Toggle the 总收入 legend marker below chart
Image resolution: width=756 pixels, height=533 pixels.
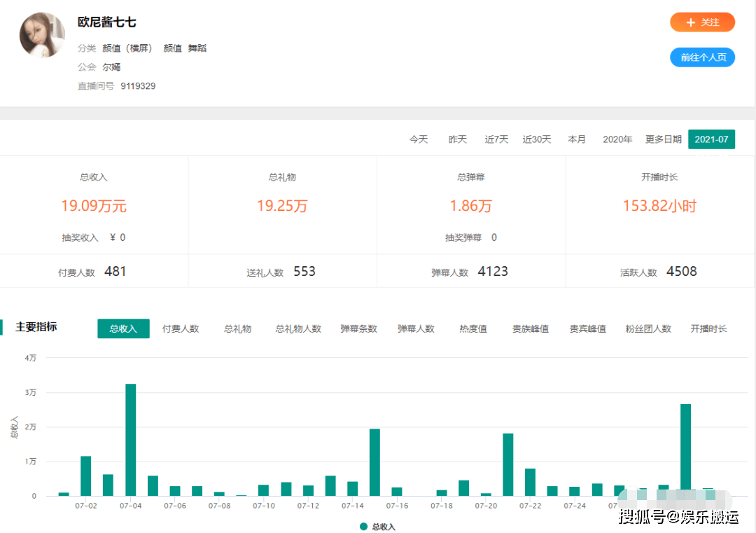[377, 527]
